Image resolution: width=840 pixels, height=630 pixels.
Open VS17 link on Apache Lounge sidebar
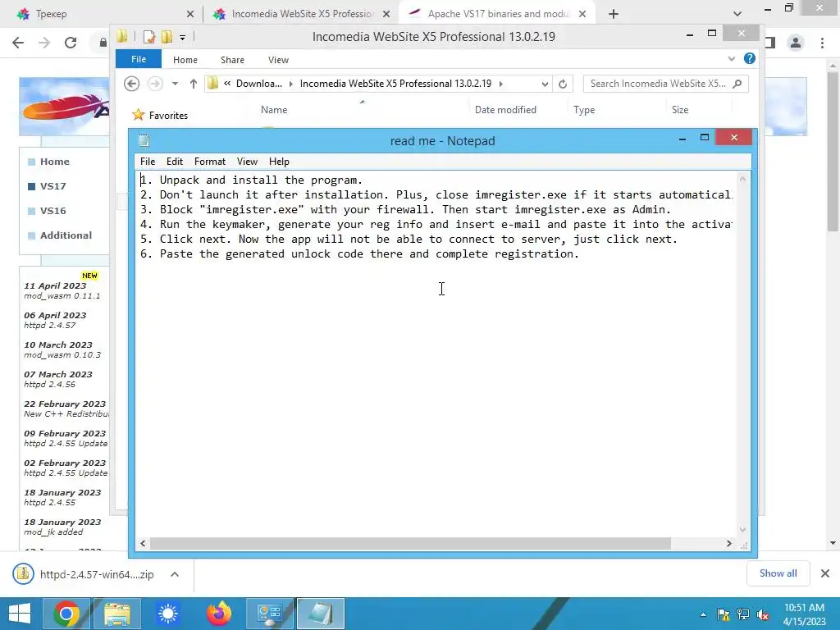coord(52,186)
